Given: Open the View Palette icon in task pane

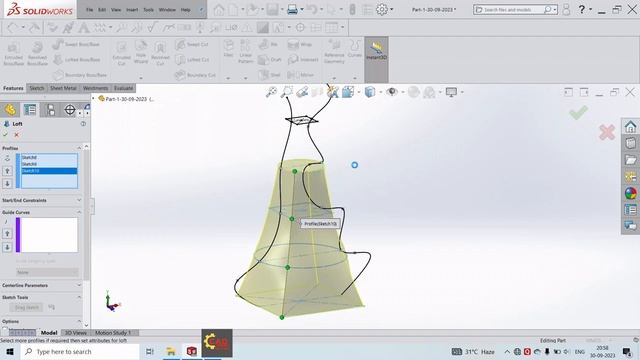Looking at the screenshot, I should (630, 176).
